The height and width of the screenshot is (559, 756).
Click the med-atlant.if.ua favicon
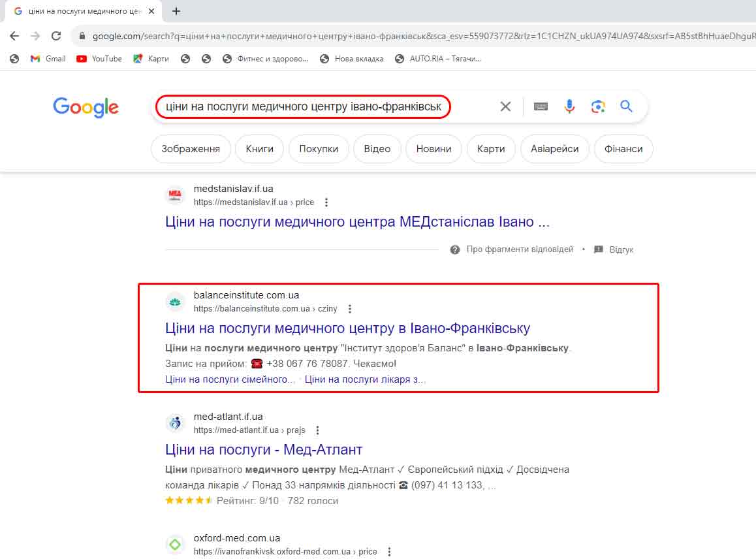tap(175, 423)
